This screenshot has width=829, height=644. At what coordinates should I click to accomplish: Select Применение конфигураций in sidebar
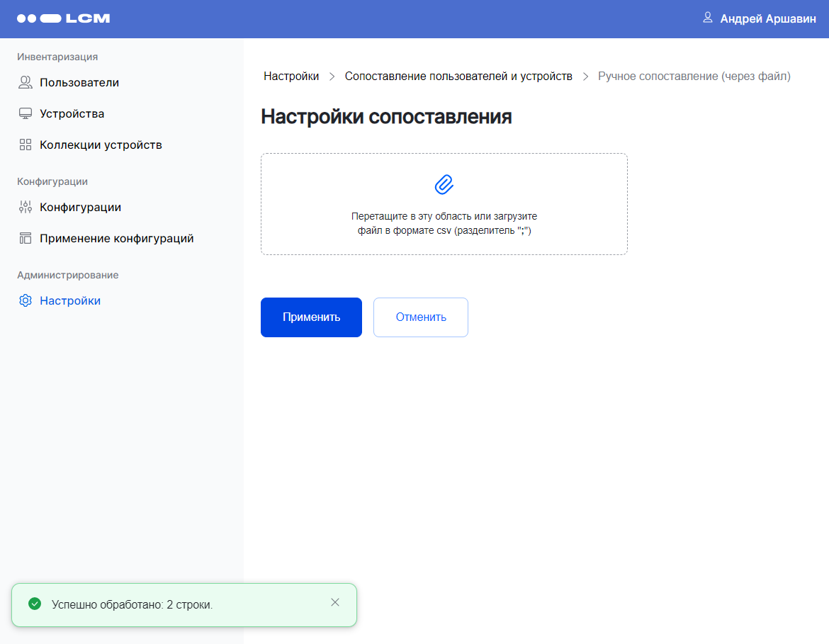coord(116,239)
